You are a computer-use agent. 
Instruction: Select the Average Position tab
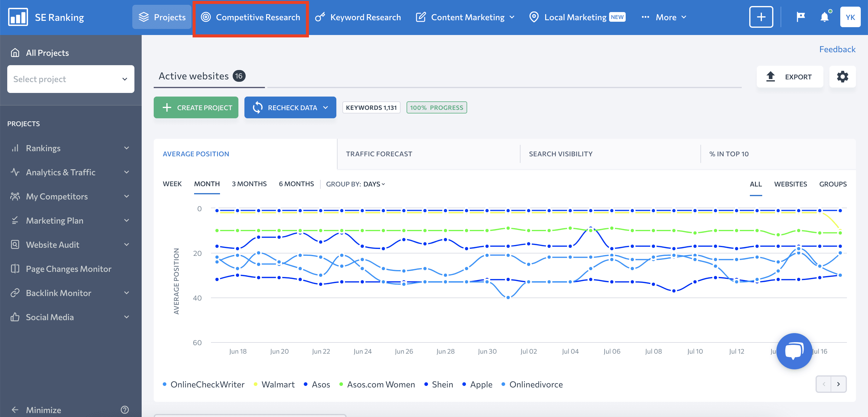pos(196,154)
